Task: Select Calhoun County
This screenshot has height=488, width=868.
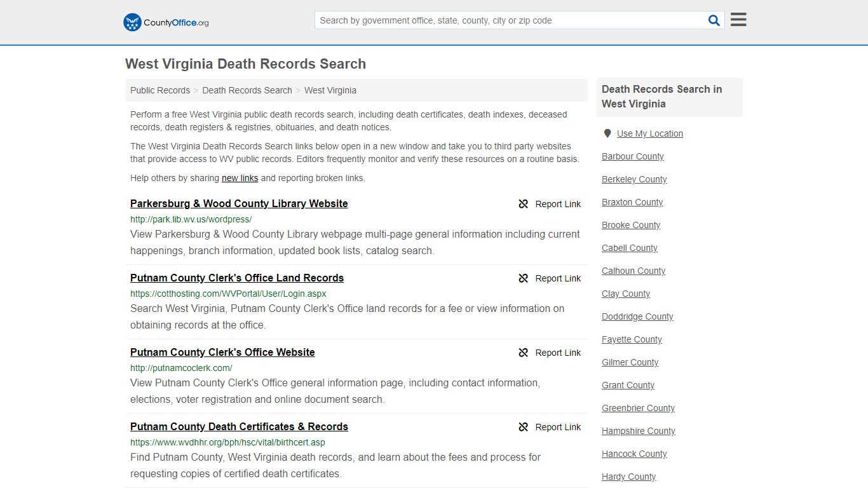Action: click(634, 271)
